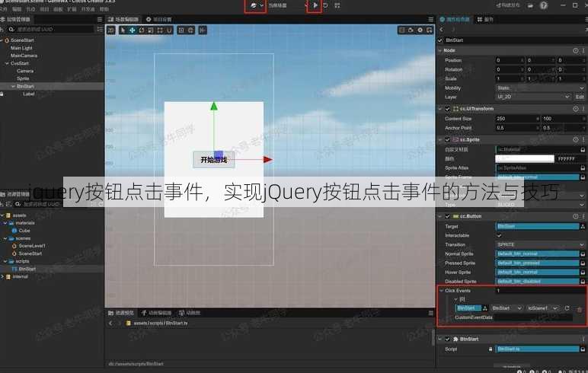588x373 pixels.
Task: Open the scene editor panel menu
Action: click(x=430, y=19)
